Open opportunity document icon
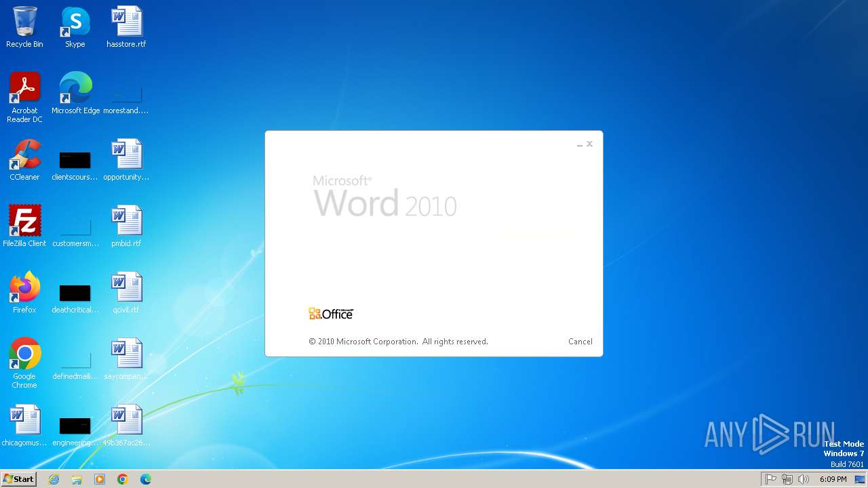The width and height of the screenshot is (868, 488). coord(126,160)
